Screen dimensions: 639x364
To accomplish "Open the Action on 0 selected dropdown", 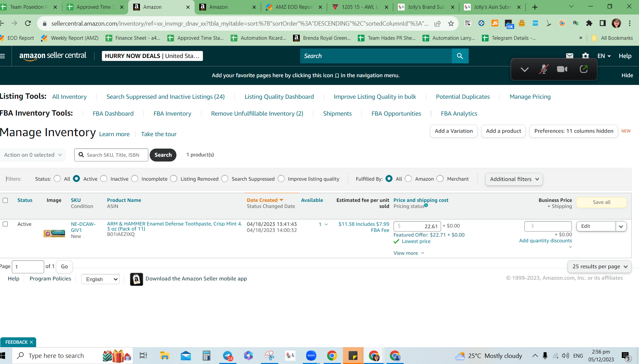I will point(33,155).
